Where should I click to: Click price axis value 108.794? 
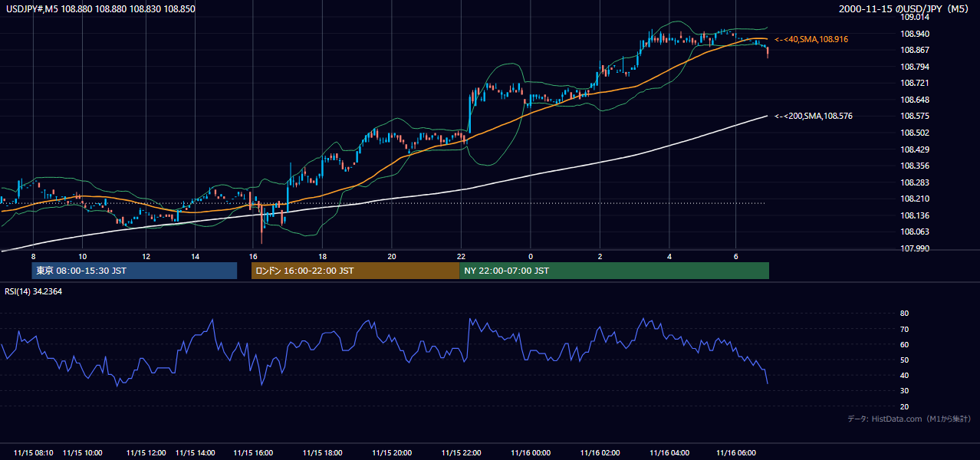[x=915, y=67]
